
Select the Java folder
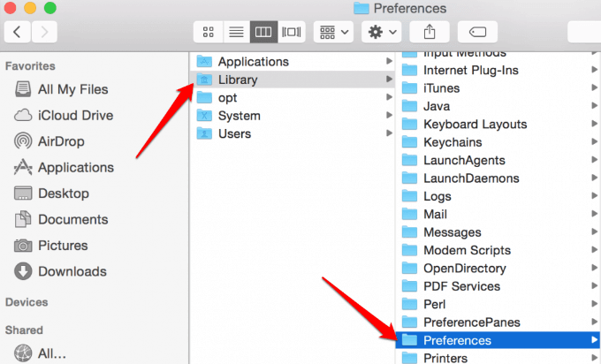pyautogui.click(x=498, y=106)
